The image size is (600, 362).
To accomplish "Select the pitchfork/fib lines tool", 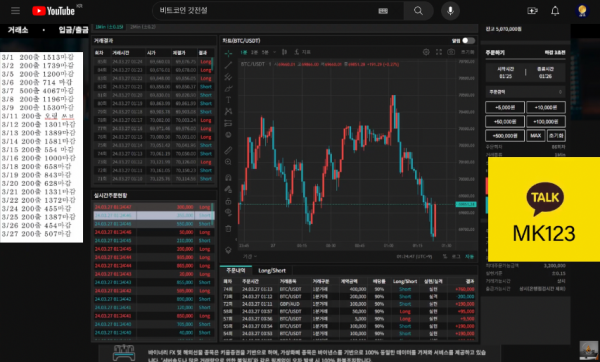I will pyautogui.click(x=228, y=77).
